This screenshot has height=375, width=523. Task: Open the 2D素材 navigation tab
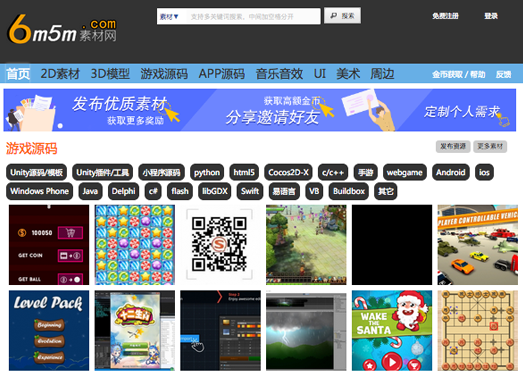(60, 74)
